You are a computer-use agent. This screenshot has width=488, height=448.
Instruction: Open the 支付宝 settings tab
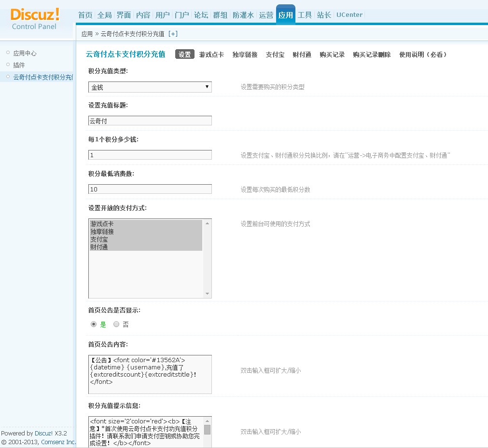[x=275, y=54]
